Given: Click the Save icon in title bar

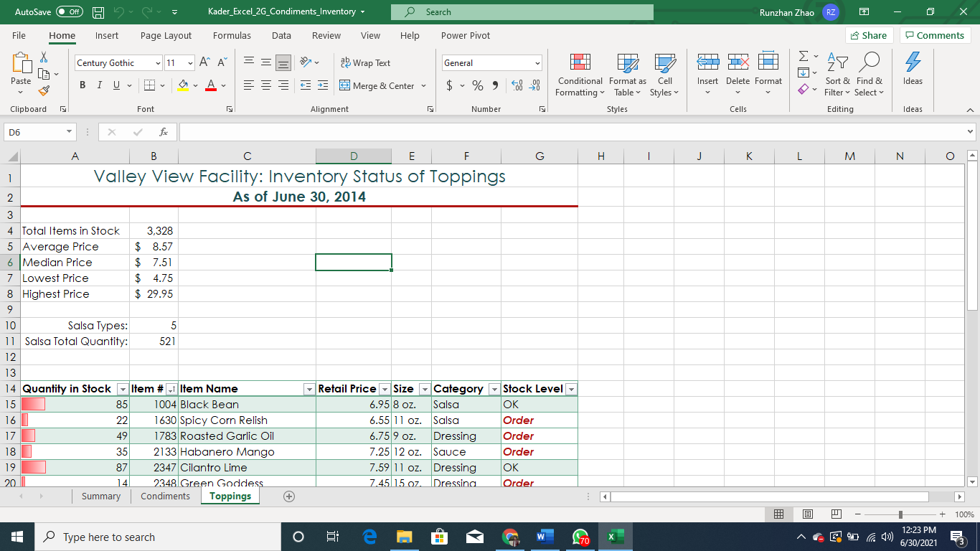Looking at the screenshot, I should point(98,12).
